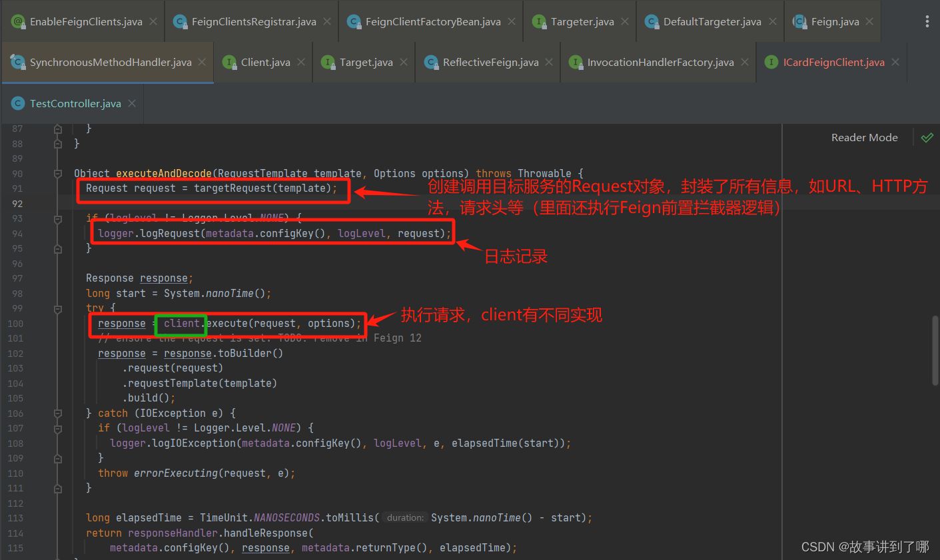
Task: Close the Feign.java tab
Action: 869,21
